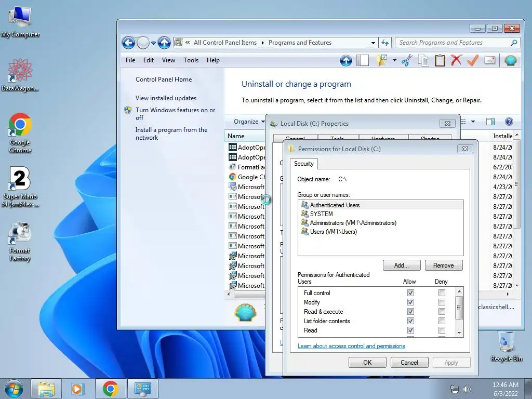Screen dimensions: 532x399
Task: Open the folder options toolbar dropdown arrow
Action: coord(394,61)
